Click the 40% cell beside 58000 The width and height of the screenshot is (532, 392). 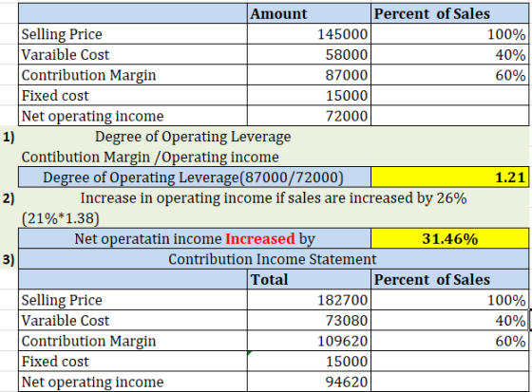click(450, 54)
